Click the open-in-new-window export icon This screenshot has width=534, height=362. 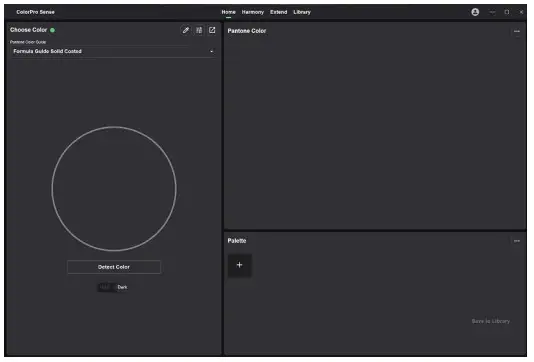[x=212, y=30]
